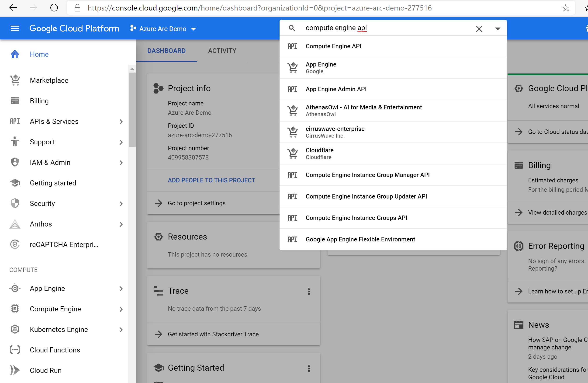Reload the page with refresh icon
Image resolution: width=588 pixels, height=383 pixels.
click(x=54, y=8)
